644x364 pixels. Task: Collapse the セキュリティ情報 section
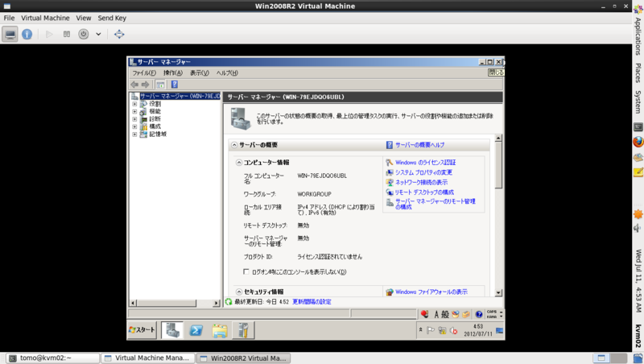tap(238, 292)
